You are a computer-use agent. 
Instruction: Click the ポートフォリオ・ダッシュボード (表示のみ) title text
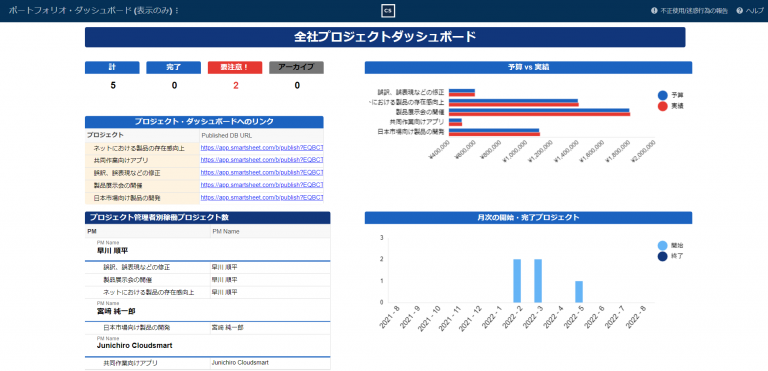(91, 10)
